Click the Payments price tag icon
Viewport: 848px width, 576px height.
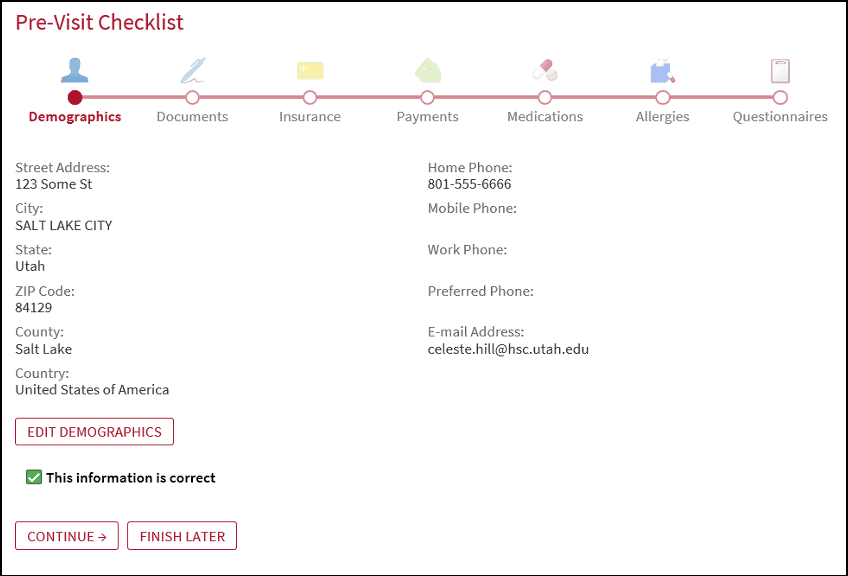tap(428, 70)
